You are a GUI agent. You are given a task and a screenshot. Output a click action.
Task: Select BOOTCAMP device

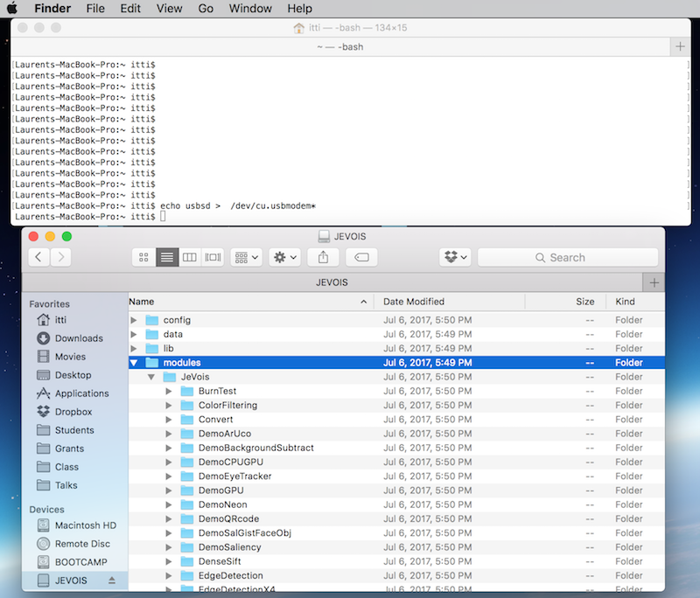pos(74,562)
